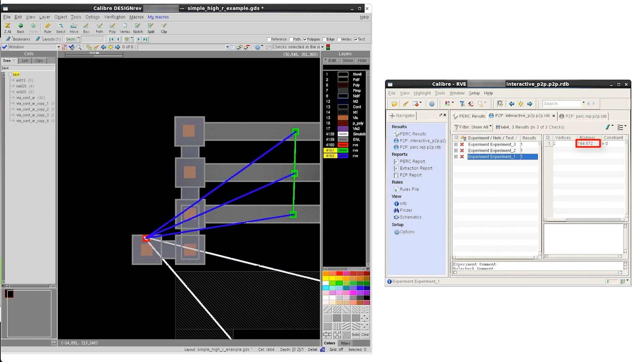Open the Filter: Show All dropdown
The image size is (644, 362).
[473, 127]
